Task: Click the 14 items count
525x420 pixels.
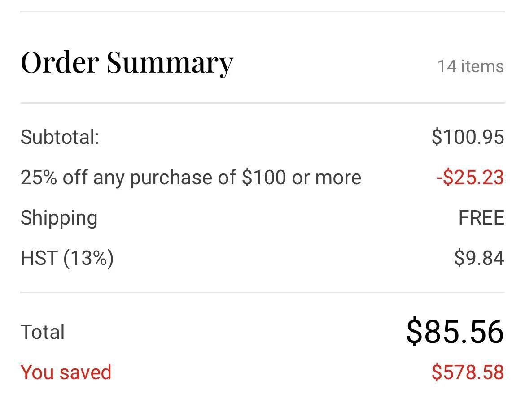Action: click(470, 66)
